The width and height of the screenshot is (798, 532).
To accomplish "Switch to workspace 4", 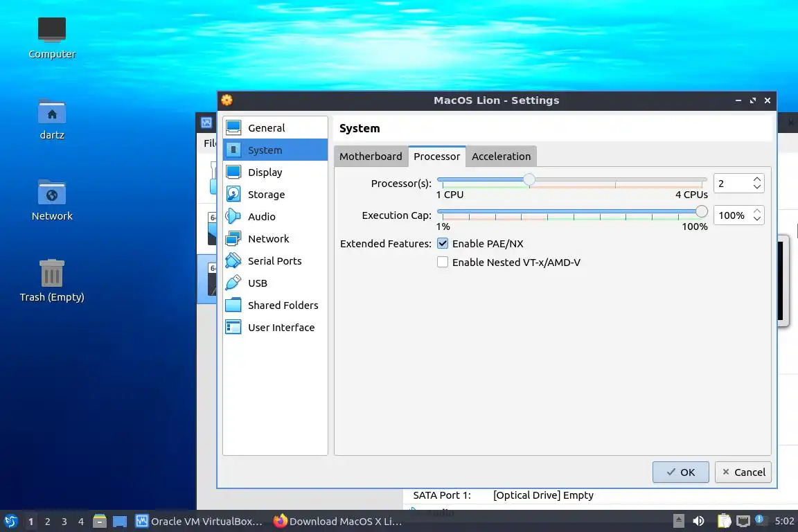I will point(81,522).
